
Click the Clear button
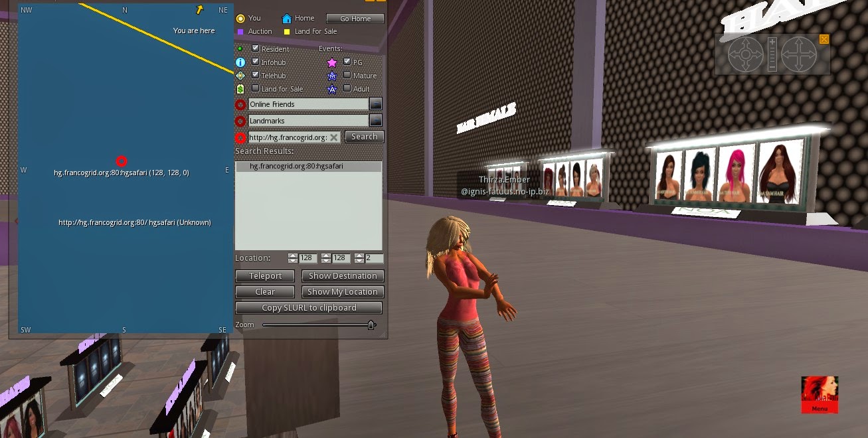265,292
